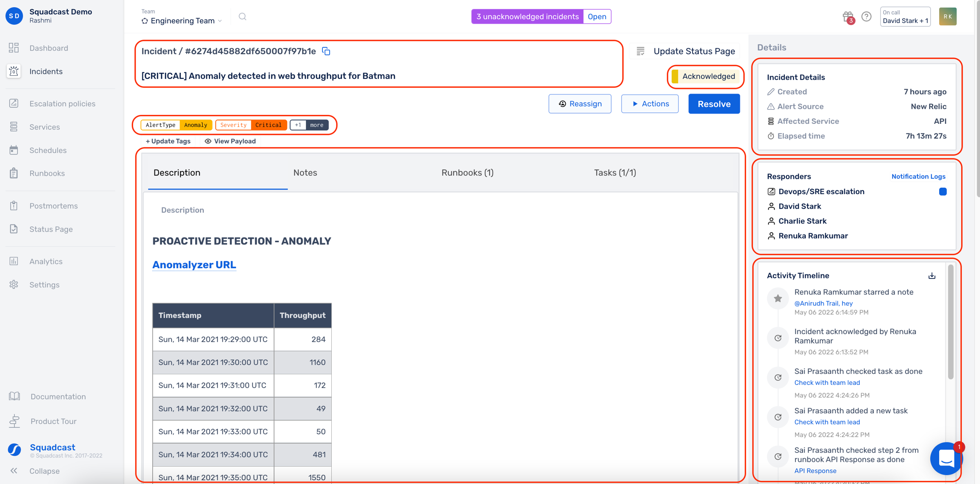Open the Schedules calendar icon

(x=14, y=150)
